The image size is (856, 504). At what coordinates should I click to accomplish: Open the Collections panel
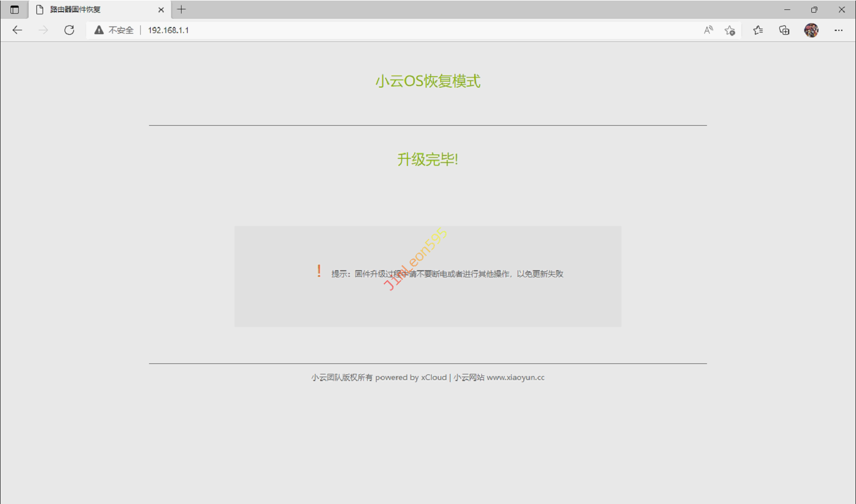coord(784,30)
